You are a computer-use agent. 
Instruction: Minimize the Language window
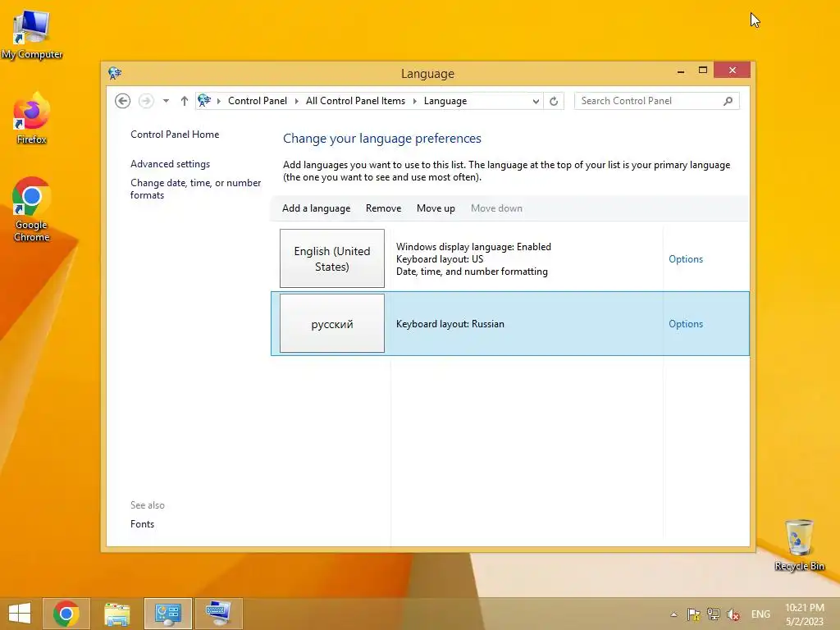coord(681,71)
